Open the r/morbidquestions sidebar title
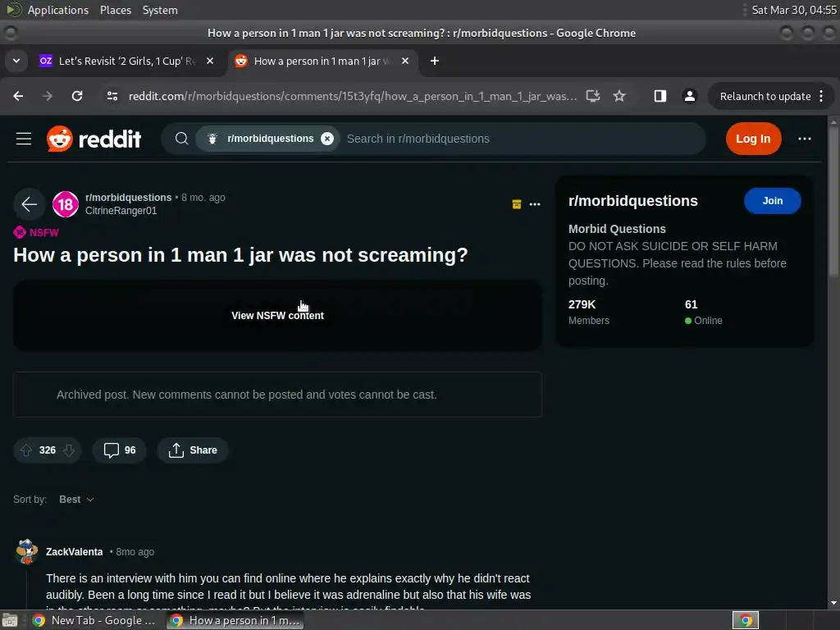840x630 pixels. pos(632,201)
